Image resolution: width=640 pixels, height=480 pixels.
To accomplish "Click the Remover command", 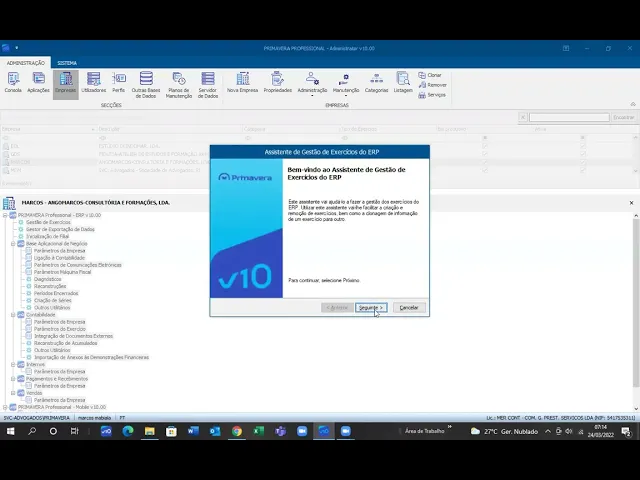I will (x=432, y=85).
